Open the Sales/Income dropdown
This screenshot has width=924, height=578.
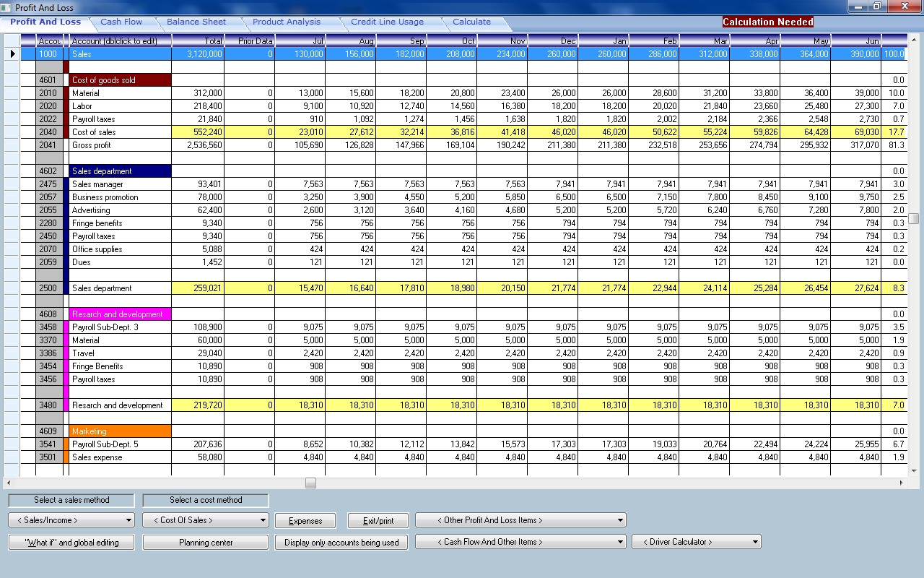[71, 519]
